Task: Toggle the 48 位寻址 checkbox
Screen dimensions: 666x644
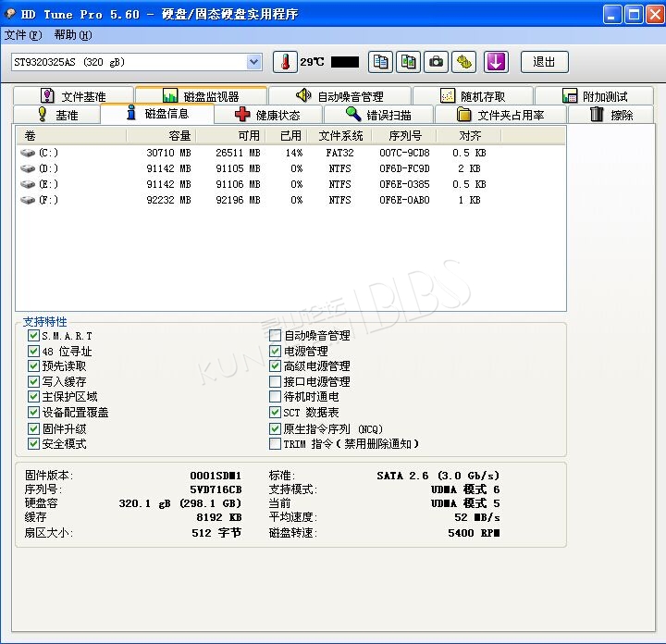Action: [33, 351]
